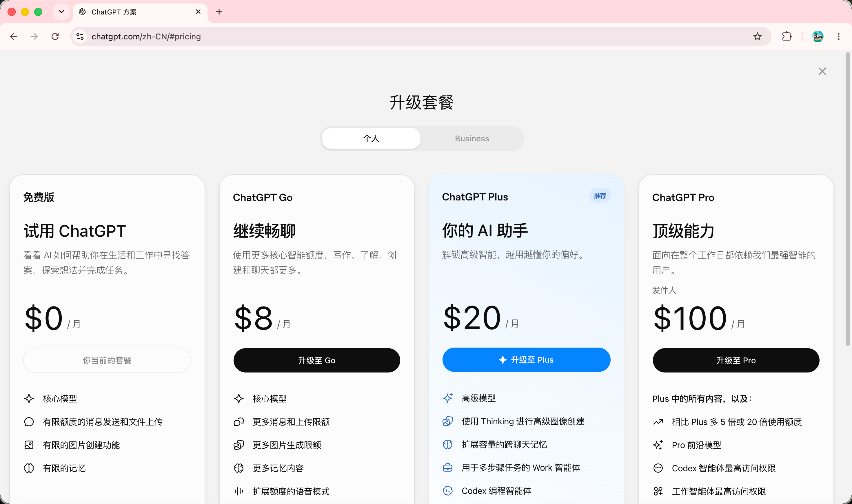Click the icon beside 更多消息和上传限额
852x504 pixels.
pos(239,422)
